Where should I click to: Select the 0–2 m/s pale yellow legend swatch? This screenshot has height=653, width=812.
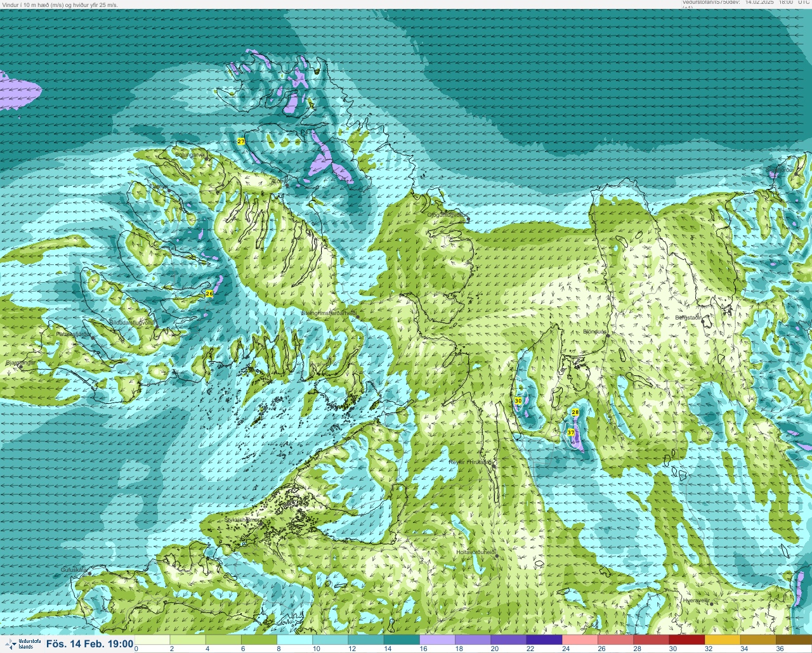153,639
